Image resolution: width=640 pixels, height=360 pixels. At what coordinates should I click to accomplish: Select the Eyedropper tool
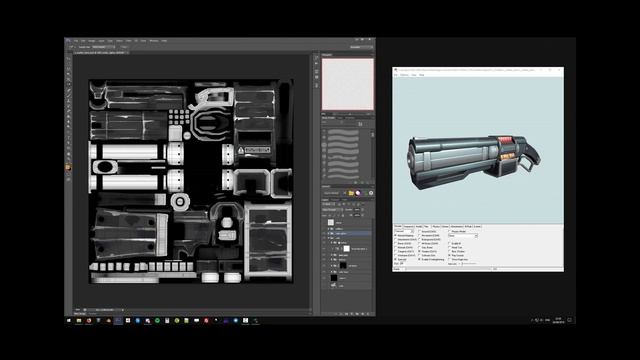[68, 84]
